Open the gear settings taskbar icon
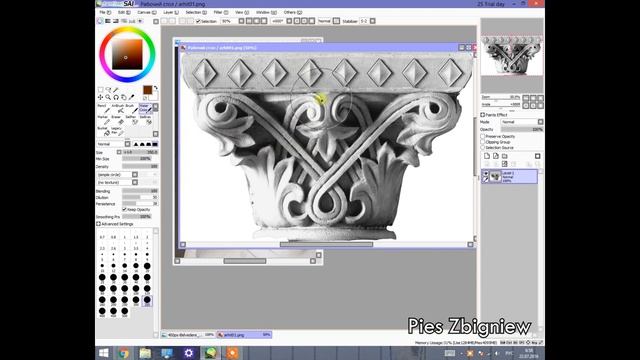The image size is (640, 360). click(x=189, y=353)
